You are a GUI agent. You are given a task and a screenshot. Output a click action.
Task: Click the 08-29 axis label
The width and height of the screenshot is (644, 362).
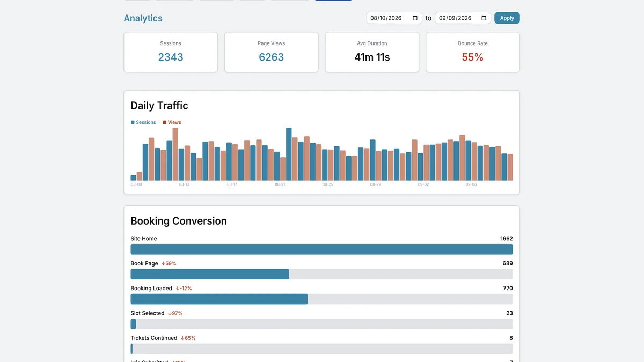(x=375, y=184)
